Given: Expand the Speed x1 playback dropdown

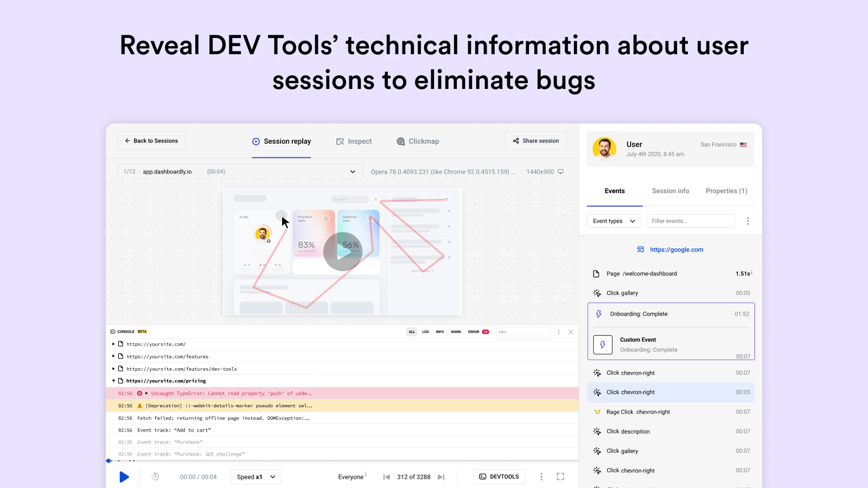Looking at the screenshot, I should 255,476.
